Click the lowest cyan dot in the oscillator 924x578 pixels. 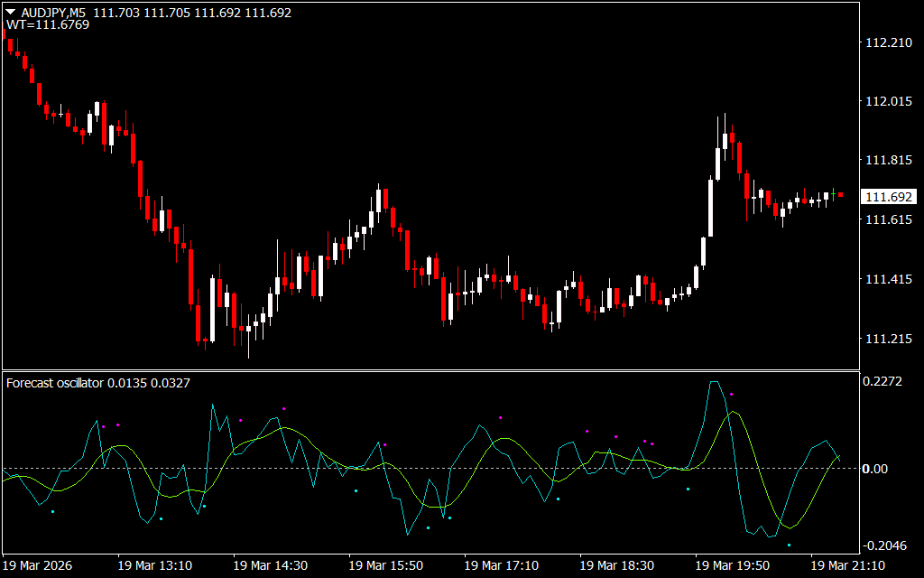click(789, 545)
